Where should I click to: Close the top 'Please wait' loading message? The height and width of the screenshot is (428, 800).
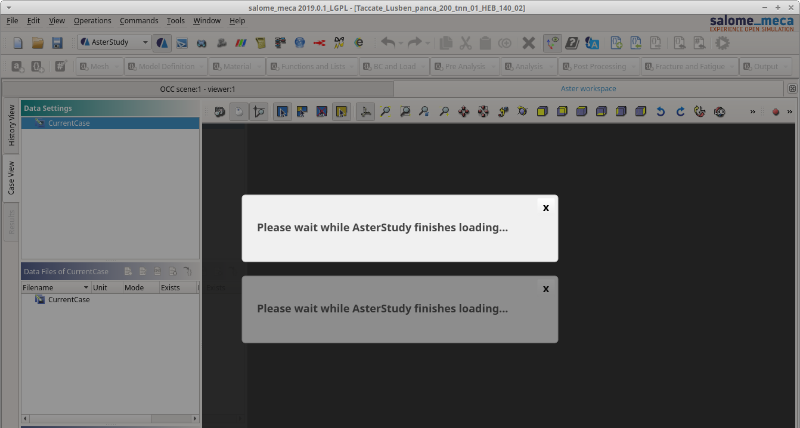point(546,208)
